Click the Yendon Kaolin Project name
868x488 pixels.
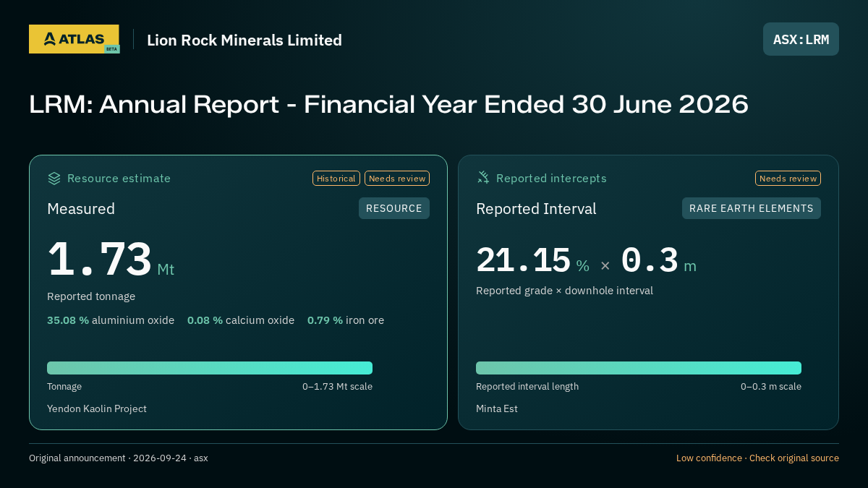(97, 409)
